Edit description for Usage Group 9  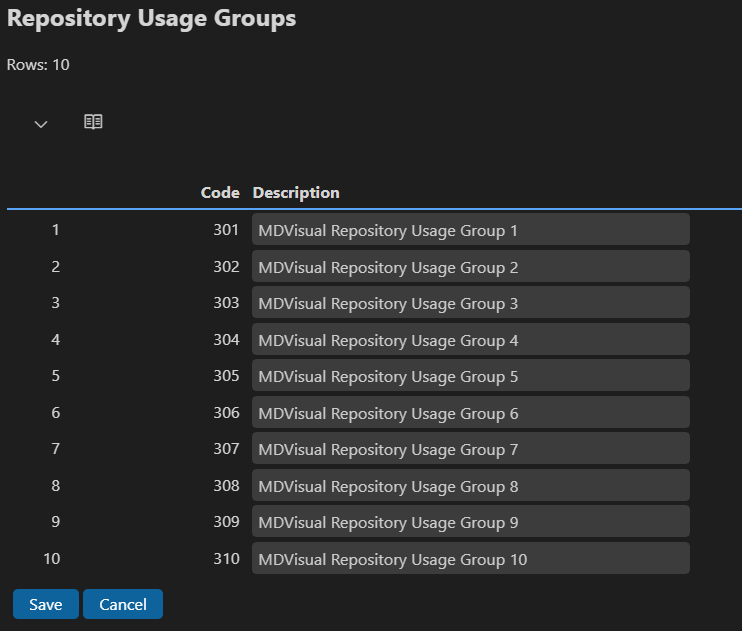click(471, 521)
